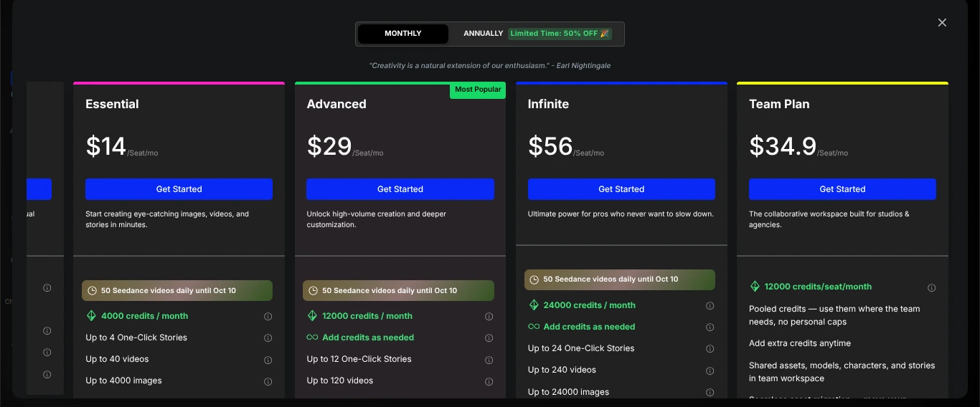Click the Most Popular badge on Advanced
Viewport: 980px width, 407px height.
pos(478,90)
